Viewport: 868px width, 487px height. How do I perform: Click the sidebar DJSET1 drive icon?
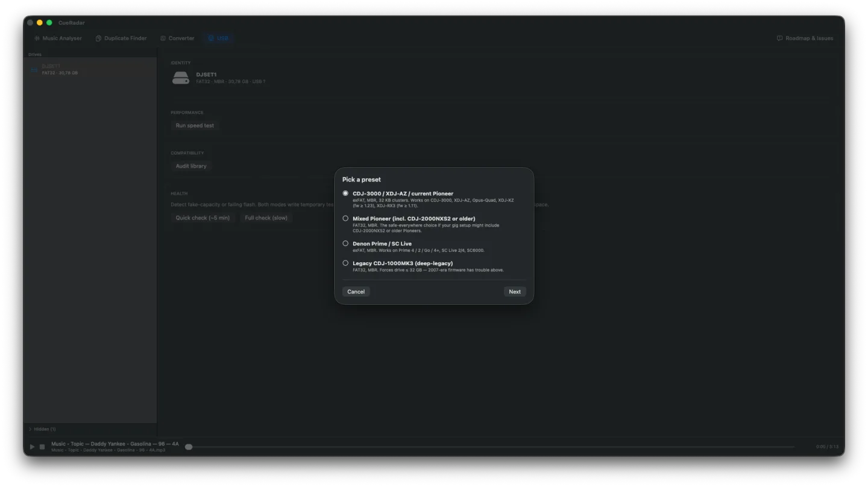click(x=34, y=70)
